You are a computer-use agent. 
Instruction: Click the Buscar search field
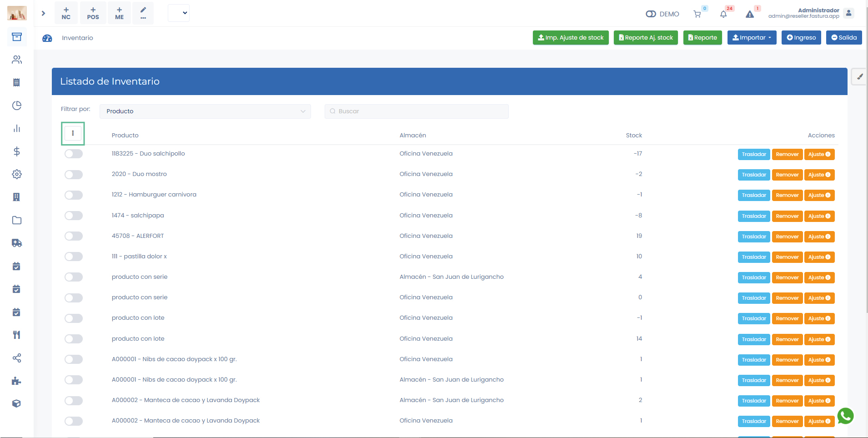(416, 111)
